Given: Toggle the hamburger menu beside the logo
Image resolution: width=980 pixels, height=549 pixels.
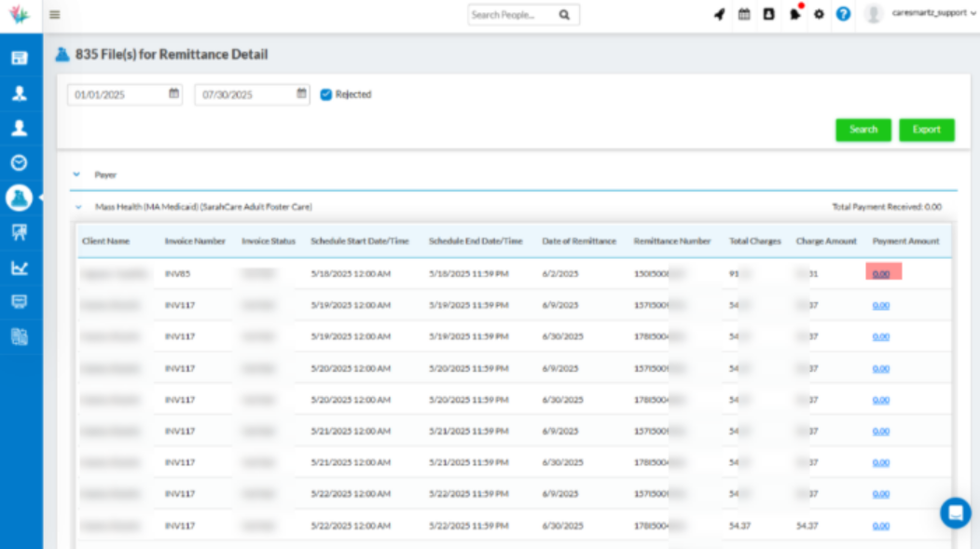Looking at the screenshot, I should 54,15.
